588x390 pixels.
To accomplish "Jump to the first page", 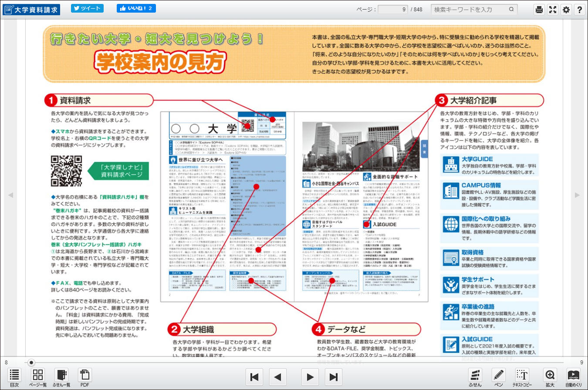I will click(255, 377).
